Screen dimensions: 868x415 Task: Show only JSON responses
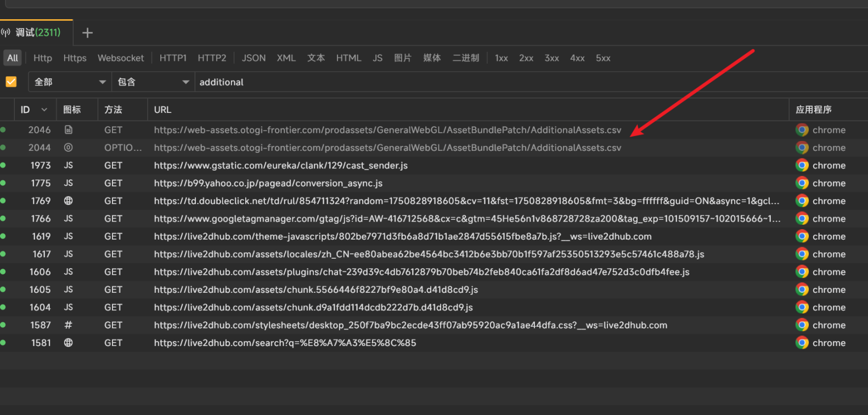click(253, 58)
